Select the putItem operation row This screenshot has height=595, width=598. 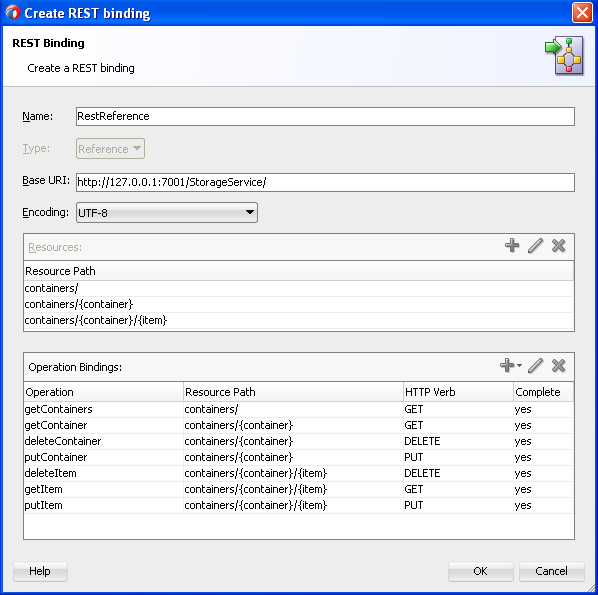299,505
